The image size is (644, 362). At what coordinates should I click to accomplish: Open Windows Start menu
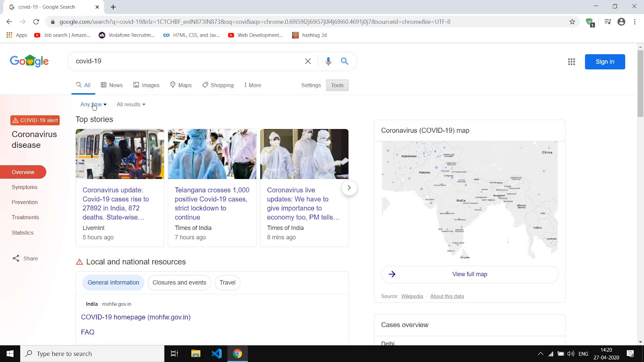(x=10, y=354)
